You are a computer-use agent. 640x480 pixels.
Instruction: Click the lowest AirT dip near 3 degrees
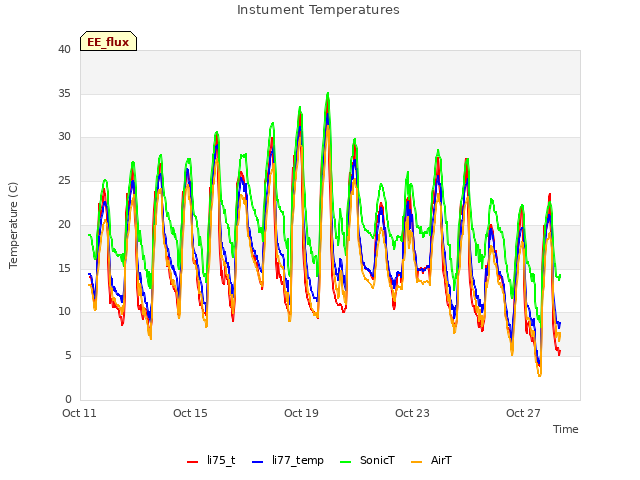pos(540,376)
